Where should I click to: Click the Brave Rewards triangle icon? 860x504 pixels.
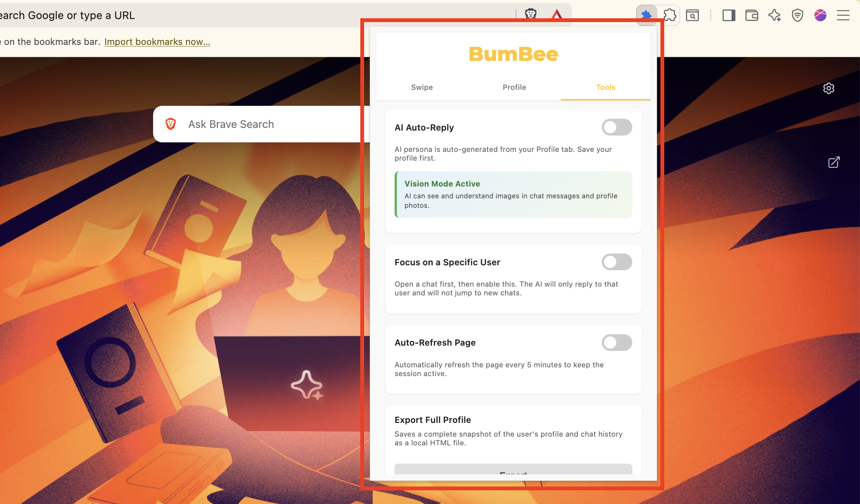coord(557,14)
